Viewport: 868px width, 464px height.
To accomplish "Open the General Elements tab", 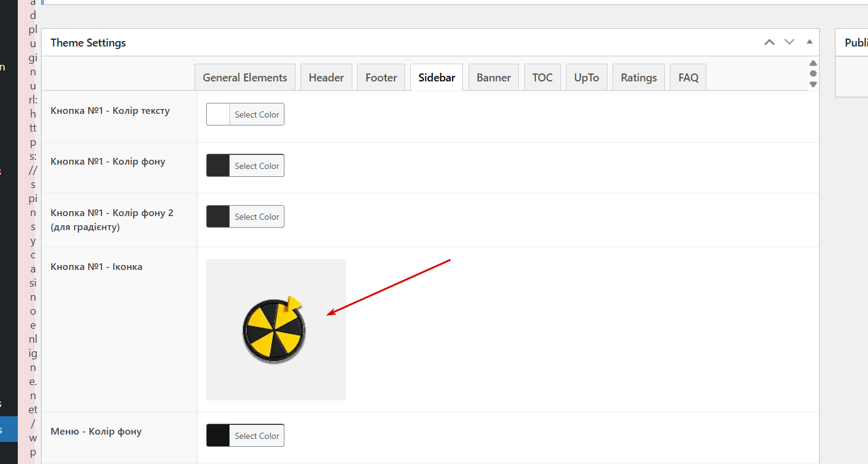I will 245,77.
